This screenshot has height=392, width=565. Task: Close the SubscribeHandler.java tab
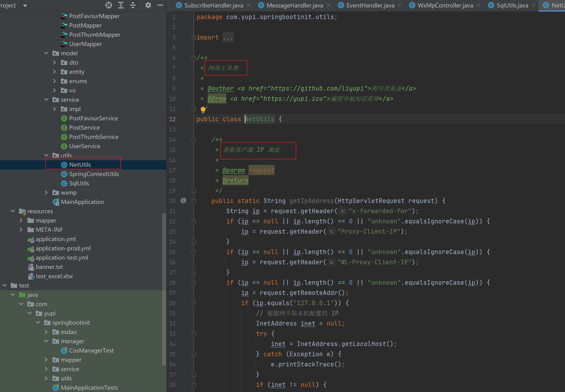249,5
